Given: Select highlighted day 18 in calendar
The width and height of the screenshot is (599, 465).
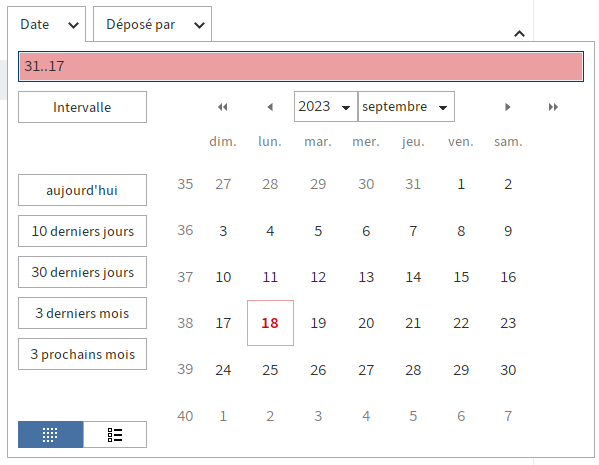Looking at the screenshot, I should coord(270,323).
